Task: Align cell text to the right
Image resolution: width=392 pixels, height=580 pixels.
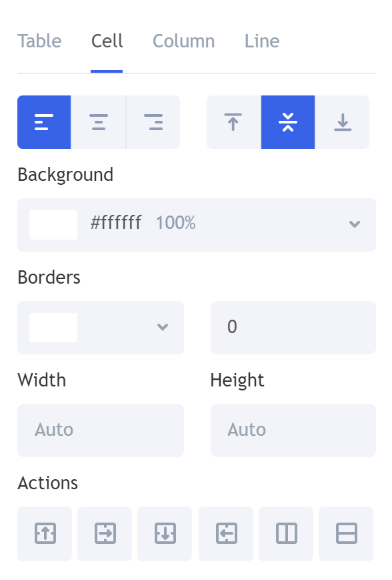Action: point(153,122)
